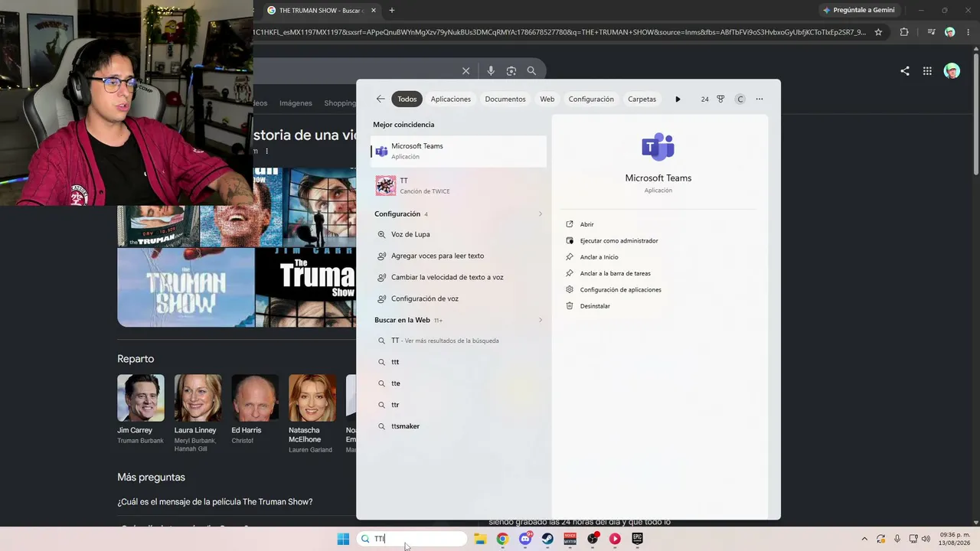Screen dimensions: 980x551
Task: Open Discord from the taskbar
Action: [x=525, y=539]
